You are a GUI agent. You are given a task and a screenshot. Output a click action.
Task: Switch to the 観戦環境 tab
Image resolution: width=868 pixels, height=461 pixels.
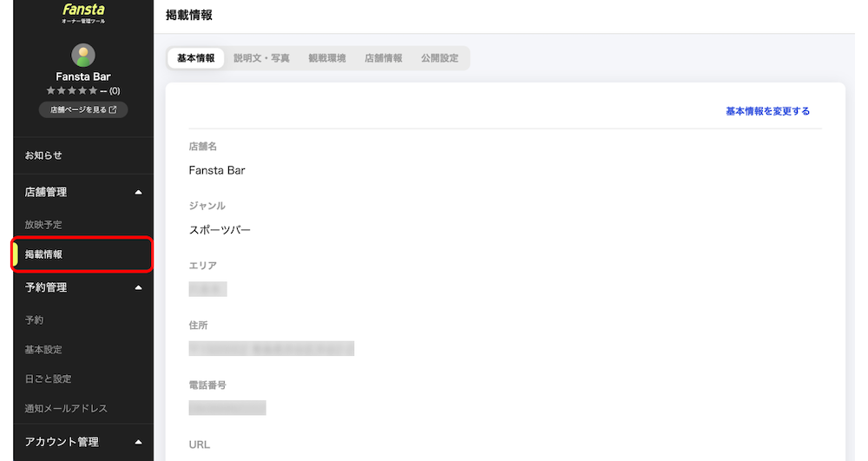(x=327, y=58)
